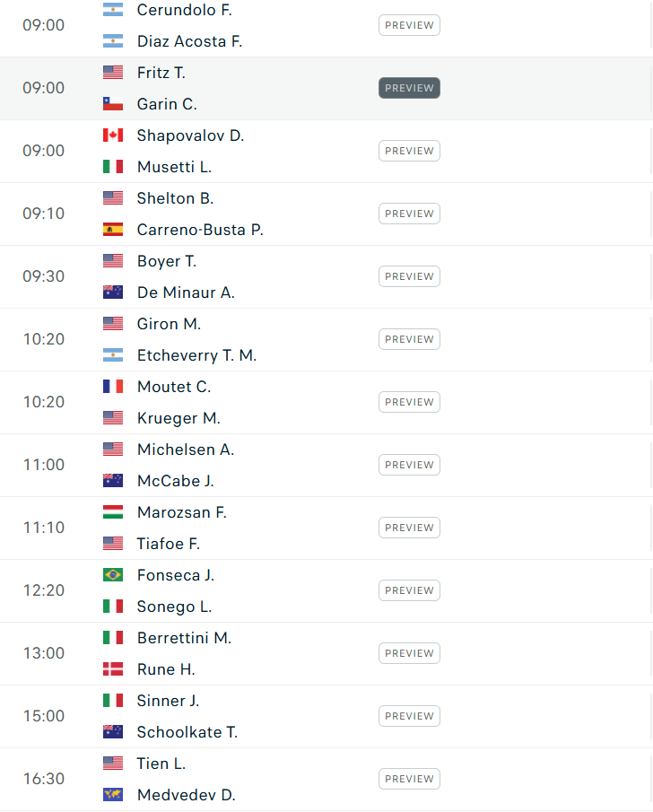Open preview for Berrettini vs Rune
The image size is (653, 812).
tap(409, 653)
